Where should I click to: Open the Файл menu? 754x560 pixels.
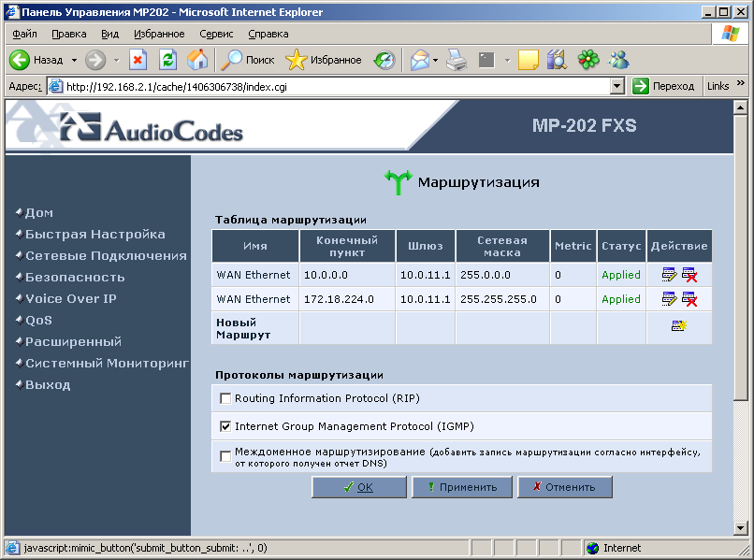click(24, 35)
